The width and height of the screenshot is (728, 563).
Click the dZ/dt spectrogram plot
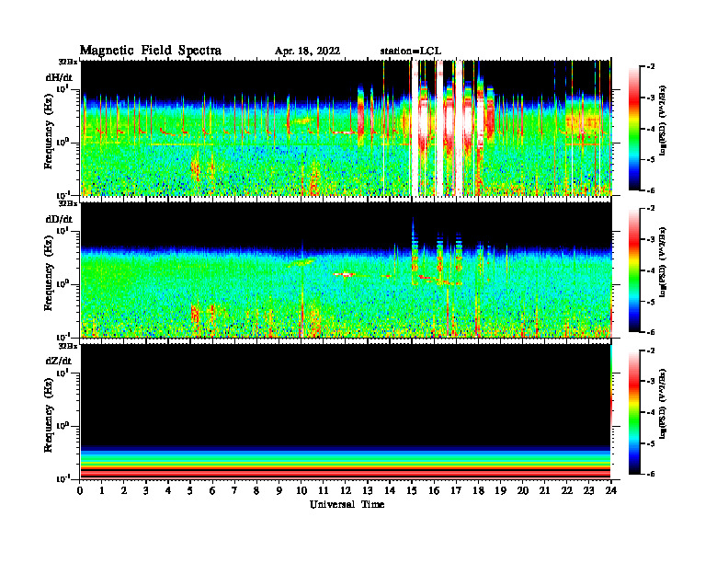point(346,411)
